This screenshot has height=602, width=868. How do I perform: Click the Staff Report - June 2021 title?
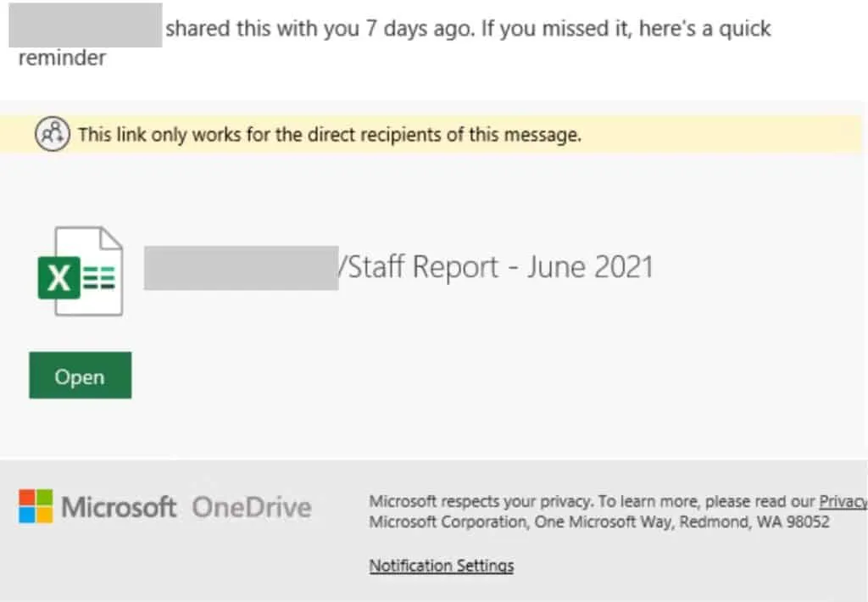500,266
